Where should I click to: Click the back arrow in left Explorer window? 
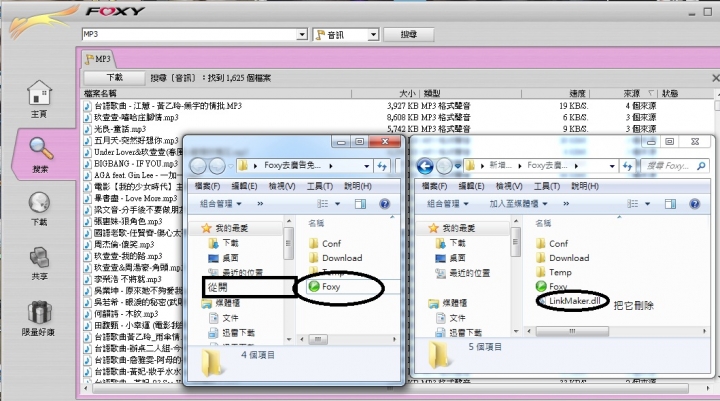pos(198,166)
